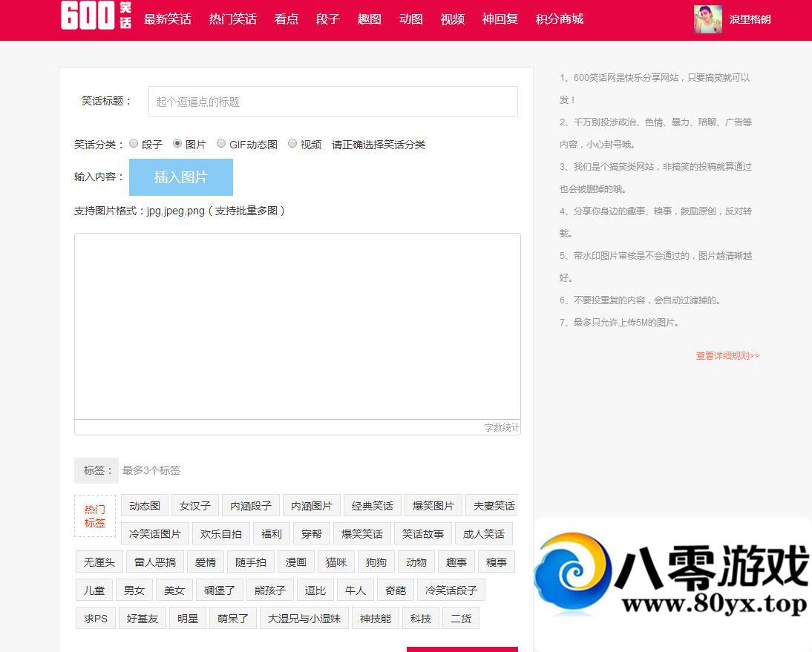Select the 图片 category radio button
The width and height of the screenshot is (812, 652).
[x=177, y=144]
